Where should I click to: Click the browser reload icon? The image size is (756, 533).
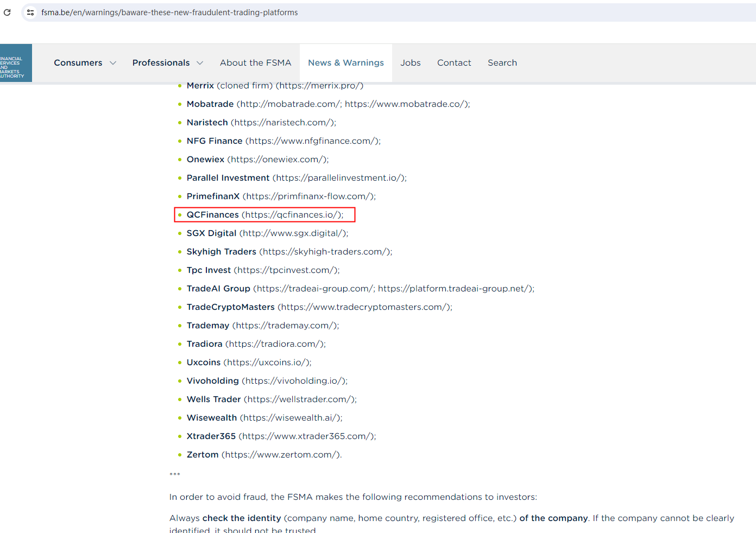[x=7, y=12]
